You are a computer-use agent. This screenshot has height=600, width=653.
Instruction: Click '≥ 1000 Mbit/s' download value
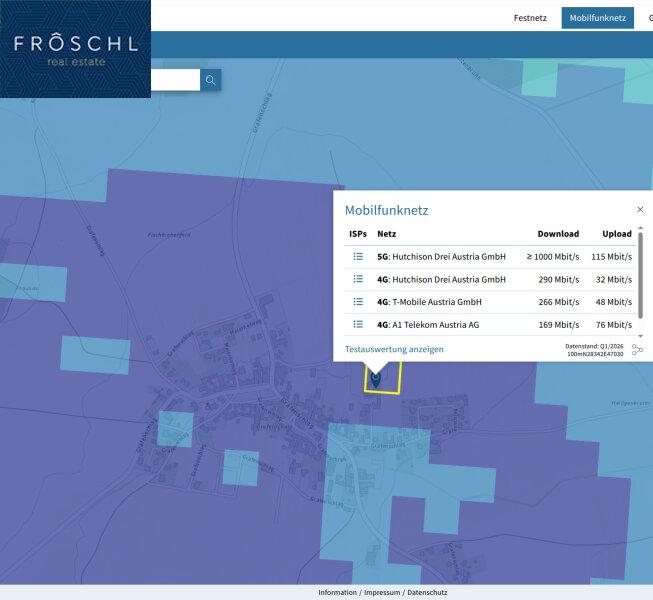(x=553, y=256)
